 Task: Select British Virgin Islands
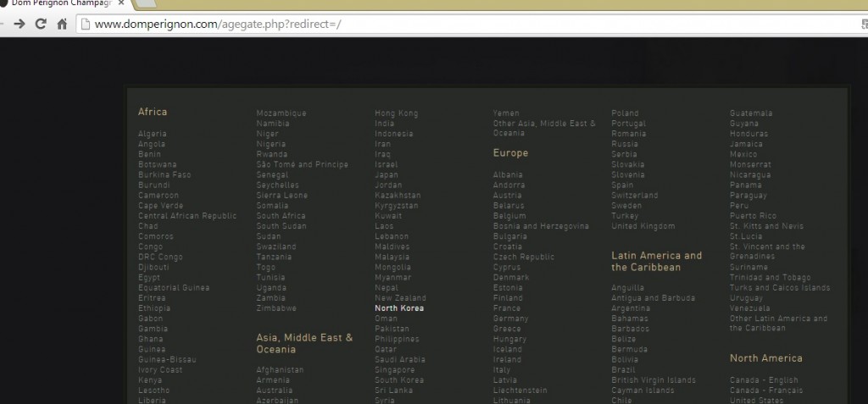click(654, 380)
